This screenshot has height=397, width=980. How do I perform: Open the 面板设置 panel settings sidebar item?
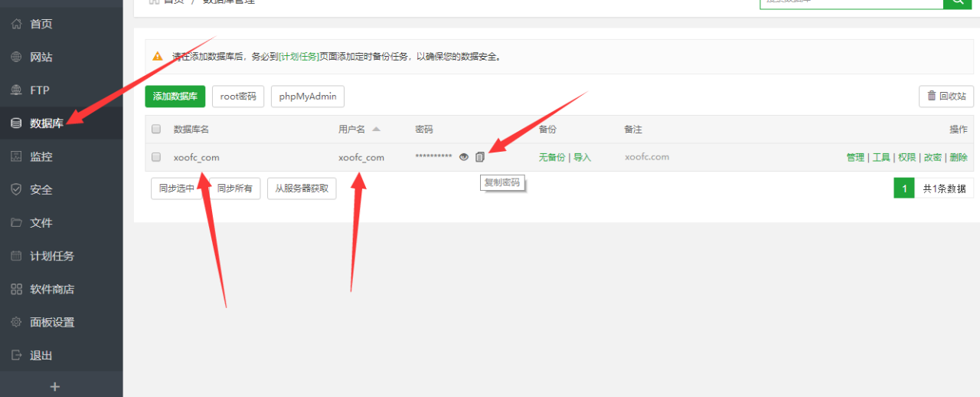61,322
